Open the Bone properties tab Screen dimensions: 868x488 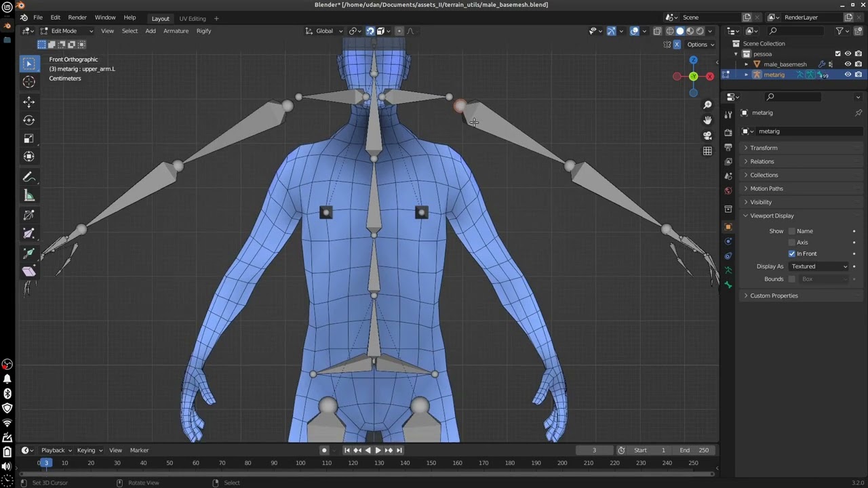[x=728, y=285]
